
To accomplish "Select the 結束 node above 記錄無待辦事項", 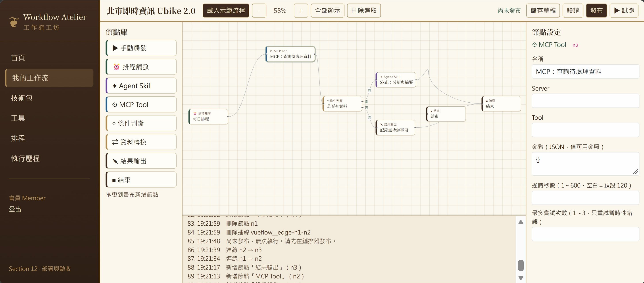I will [x=446, y=114].
